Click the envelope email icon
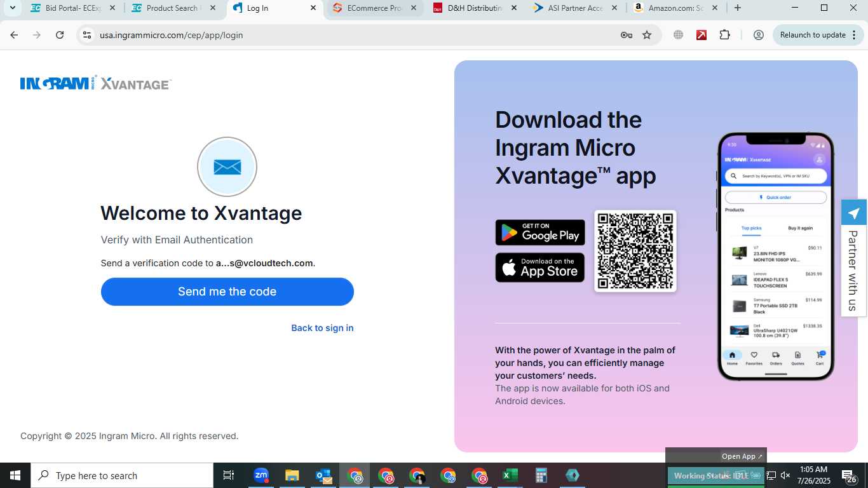This screenshot has height=488, width=868. click(227, 166)
